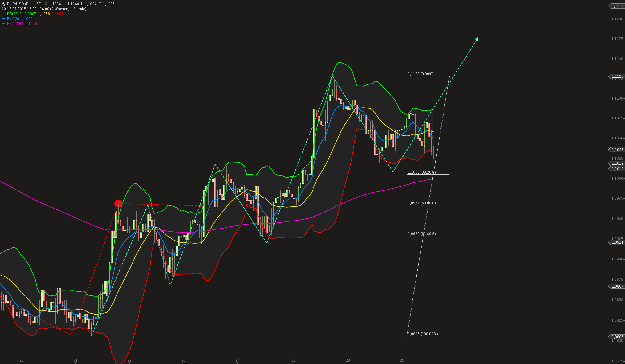Click the price axis label 1,0775
This screenshot has width=625, height=364.
point(617,361)
